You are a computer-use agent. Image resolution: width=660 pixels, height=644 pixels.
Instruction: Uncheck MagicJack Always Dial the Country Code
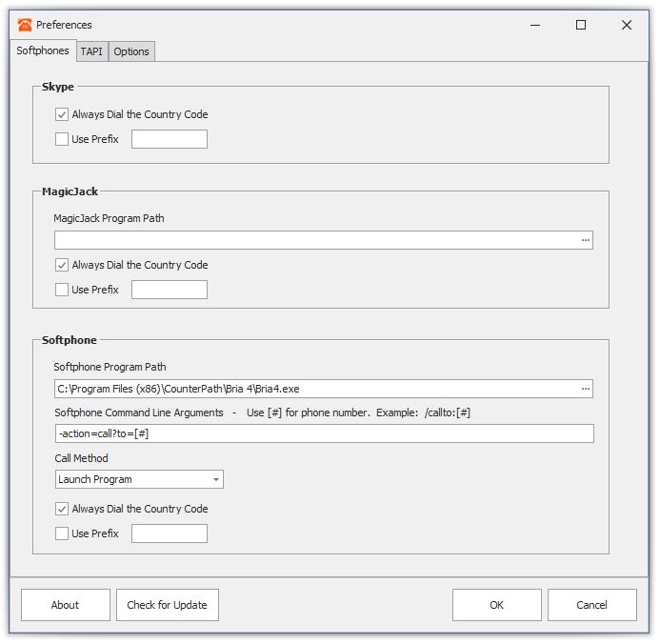point(62,265)
